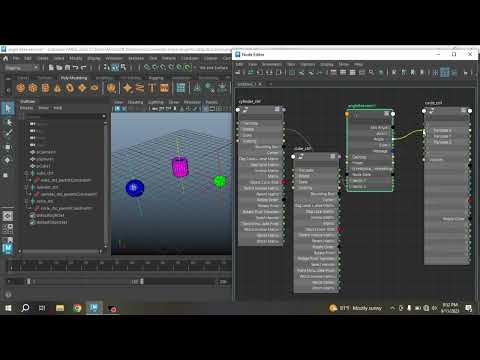Image resolution: width=480 pixels, height=360 pixels.
Task: Toggle Snap to view planes
Action: pos(179,68)
